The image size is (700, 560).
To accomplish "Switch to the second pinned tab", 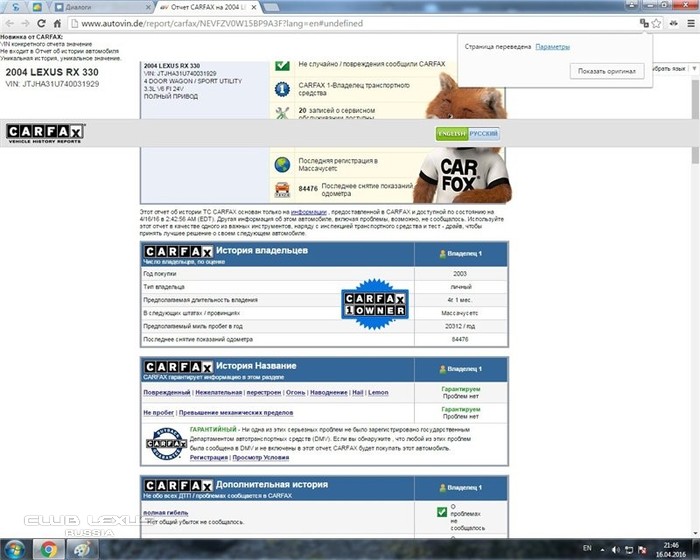I will click(37, 7).
